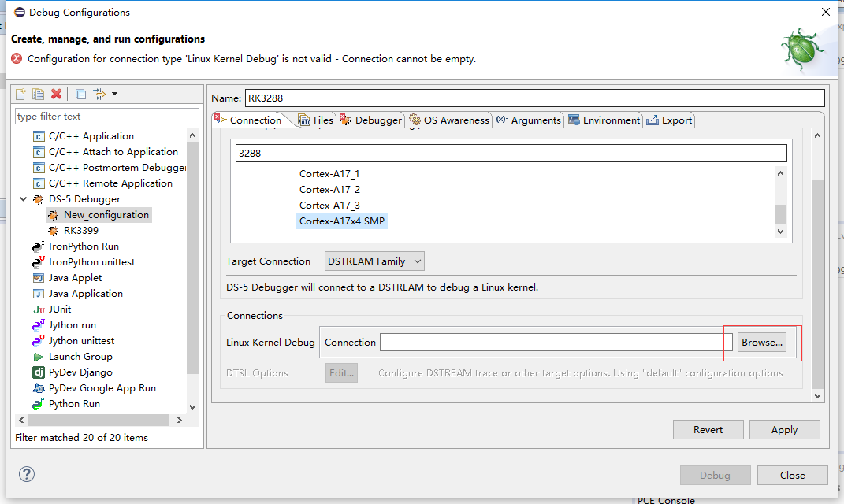Click the help question mark icon
The width and height of the screenshot is (844, 504).
[26, 474]
